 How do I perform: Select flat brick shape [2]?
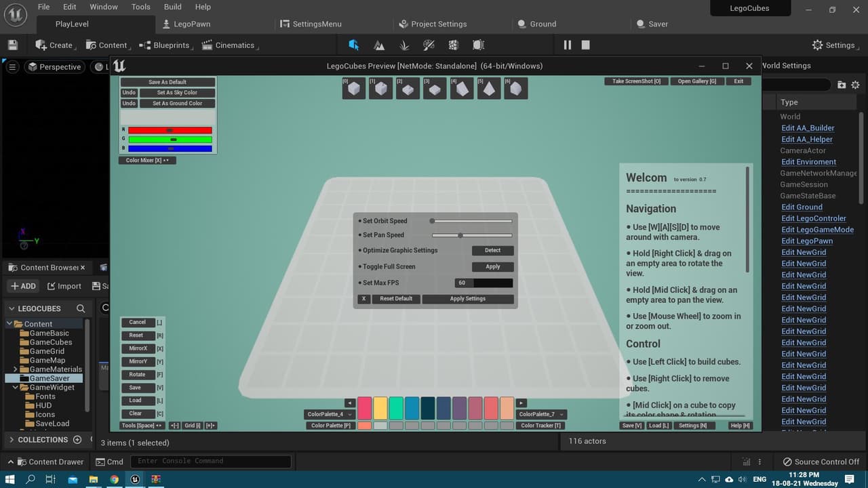(x=408, y=88)
